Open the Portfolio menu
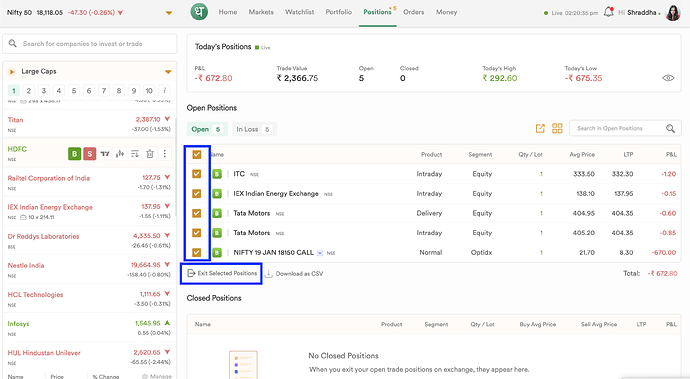 (x=338, y=12)
